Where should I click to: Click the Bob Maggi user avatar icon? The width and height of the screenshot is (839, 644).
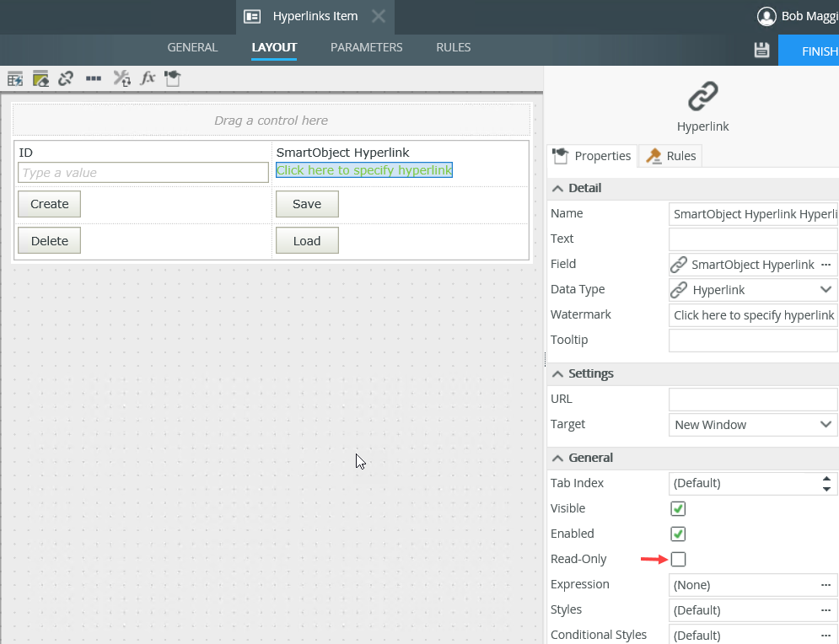coord(766,16)
